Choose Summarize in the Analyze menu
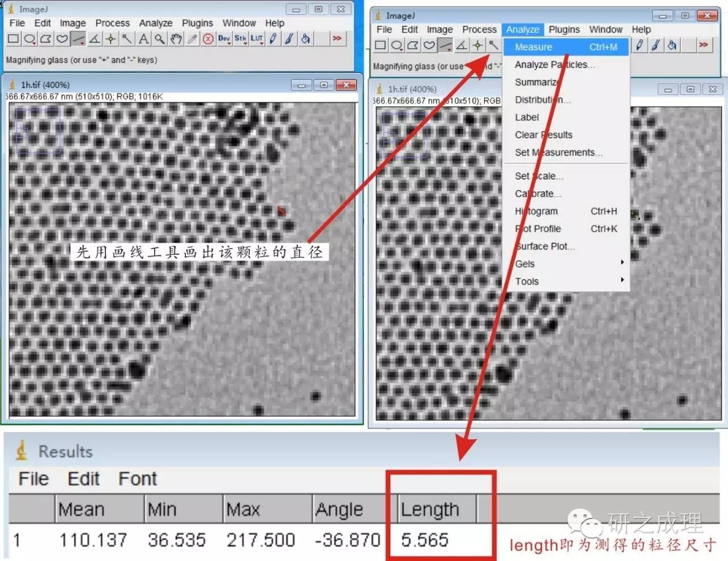 pos(566,82)
